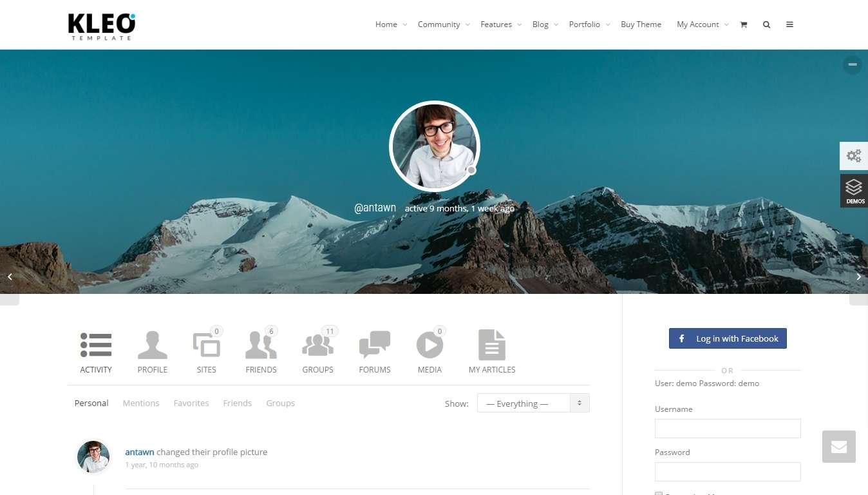Click the search magnifier icon

pos(766,24)
